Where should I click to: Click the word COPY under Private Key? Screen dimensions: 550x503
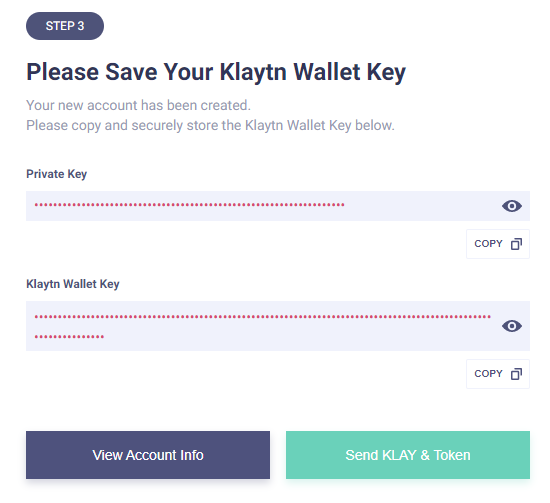[488, 244]
